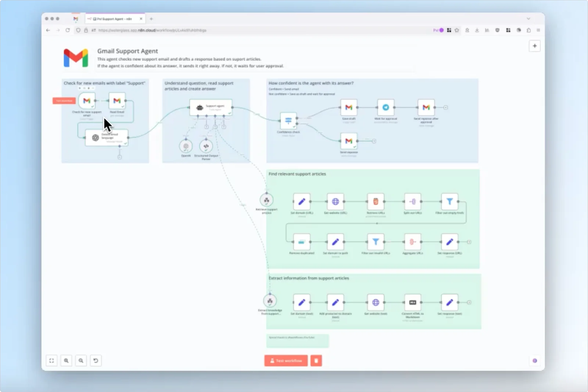Add node after Send response output

tap(374, 141)
